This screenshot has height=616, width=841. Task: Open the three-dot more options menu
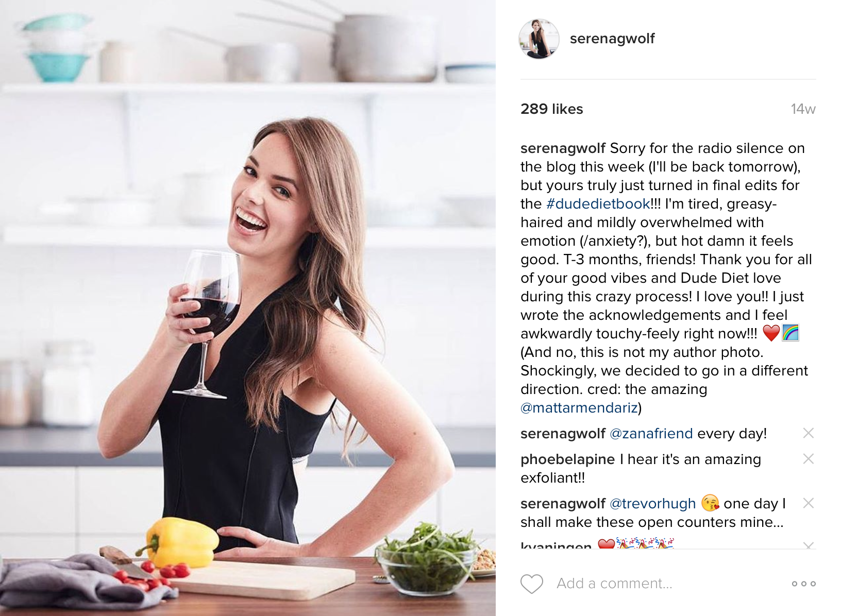(x=804, y=584)
